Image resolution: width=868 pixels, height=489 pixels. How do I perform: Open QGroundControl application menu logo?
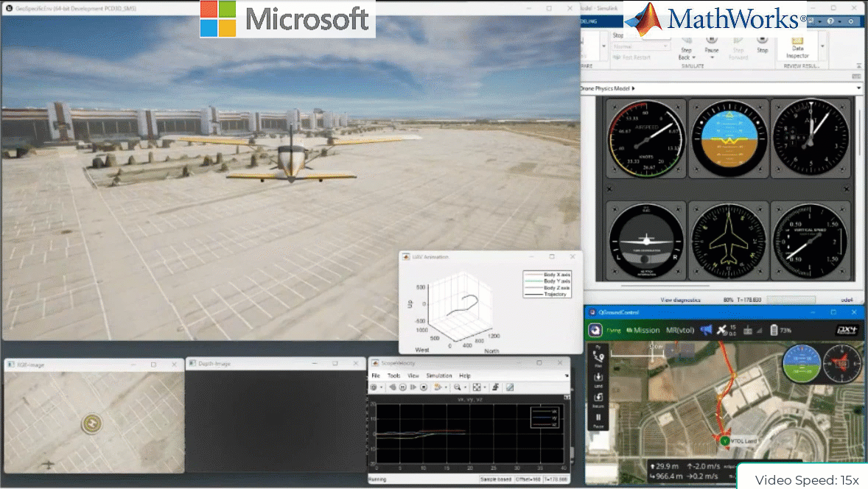click(595, 330)
